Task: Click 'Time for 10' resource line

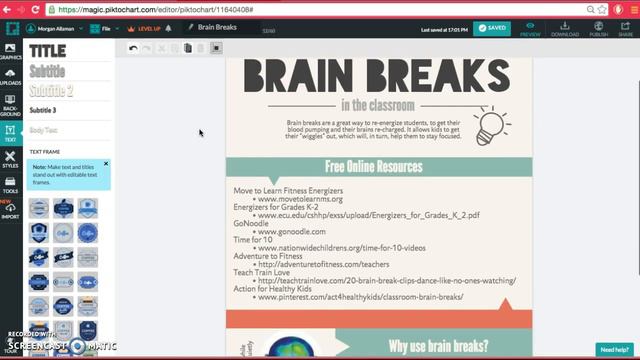Action: 253,240
